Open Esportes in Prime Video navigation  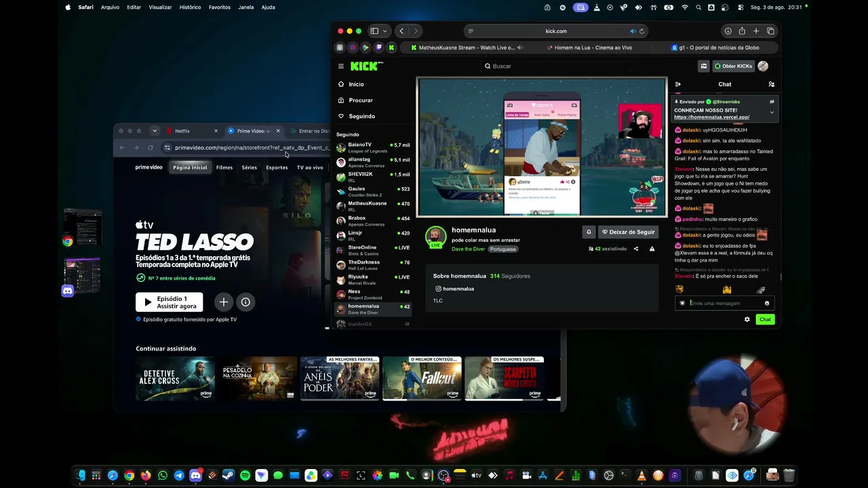tap(277, 167)
